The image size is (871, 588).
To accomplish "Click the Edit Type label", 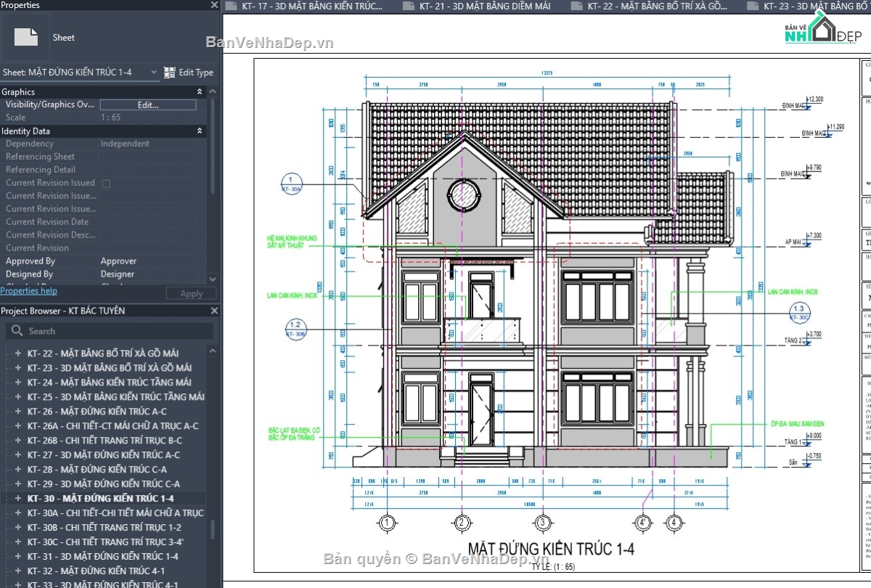I will (196, 73).
